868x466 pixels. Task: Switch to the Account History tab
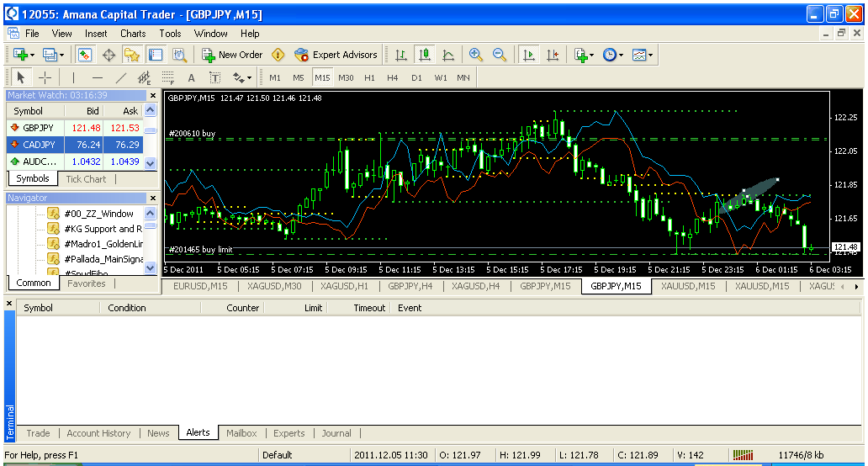(x=98, y=433)
